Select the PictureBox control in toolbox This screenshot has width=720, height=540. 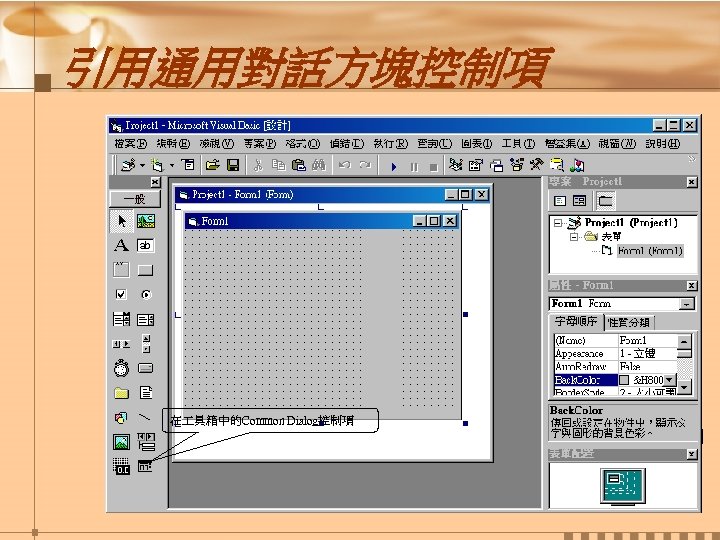coord(146,221)
